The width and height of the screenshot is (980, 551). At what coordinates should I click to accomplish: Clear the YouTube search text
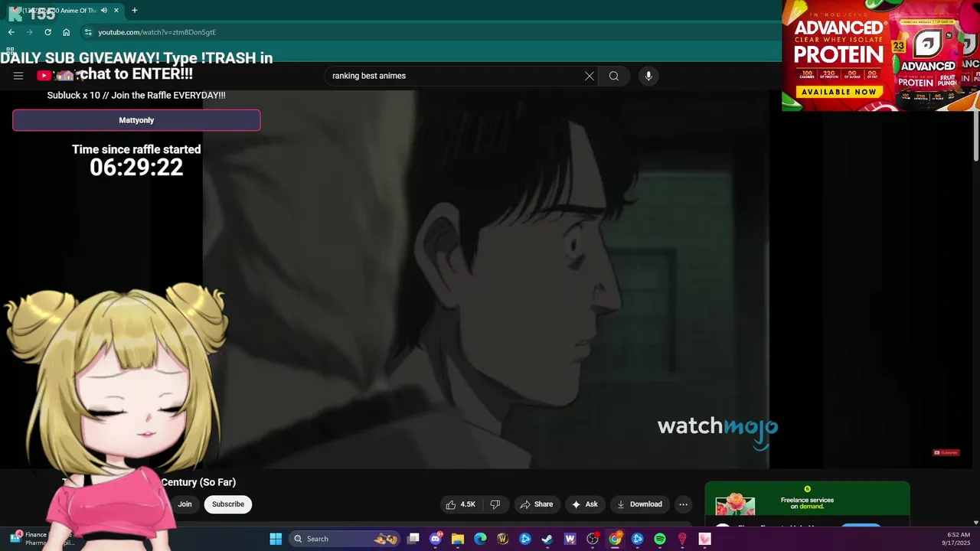point(590,76)
